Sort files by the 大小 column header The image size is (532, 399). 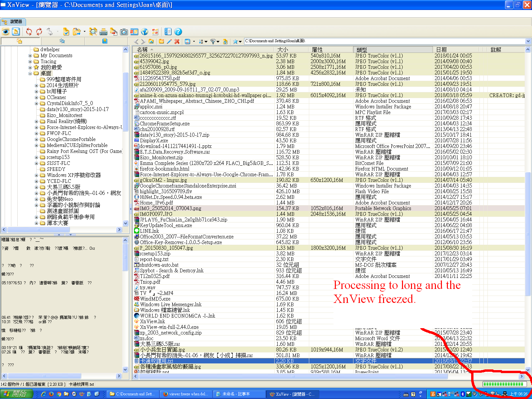[x=283, y=50]
